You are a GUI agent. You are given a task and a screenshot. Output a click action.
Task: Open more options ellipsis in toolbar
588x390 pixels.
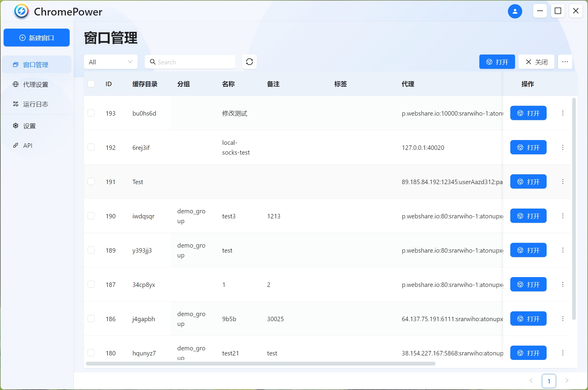[x=565, y=62]
